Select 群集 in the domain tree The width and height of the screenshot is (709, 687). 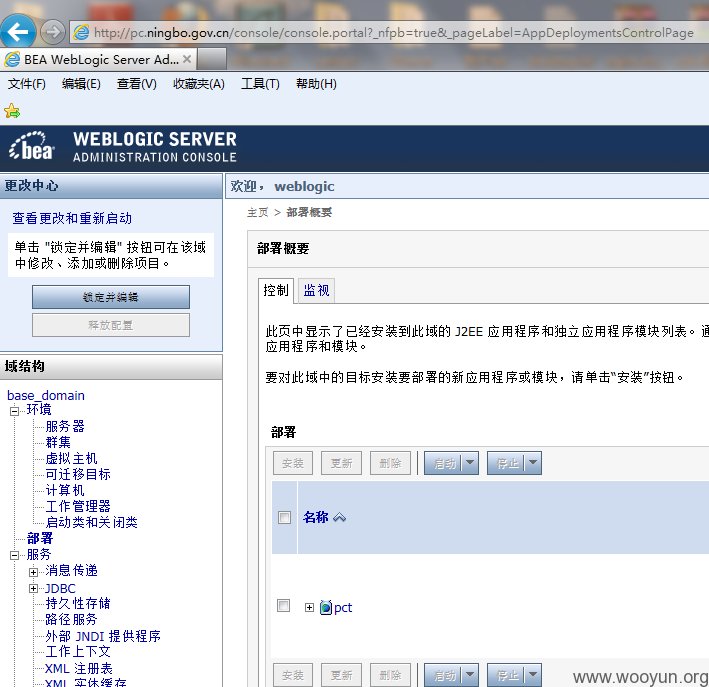(58, 442)
